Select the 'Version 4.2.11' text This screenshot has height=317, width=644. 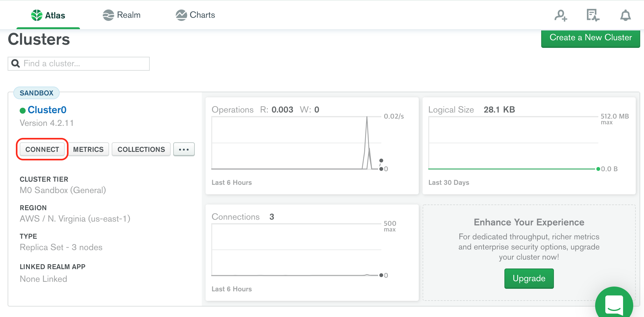pyautogui.click(x=47, y=123)
